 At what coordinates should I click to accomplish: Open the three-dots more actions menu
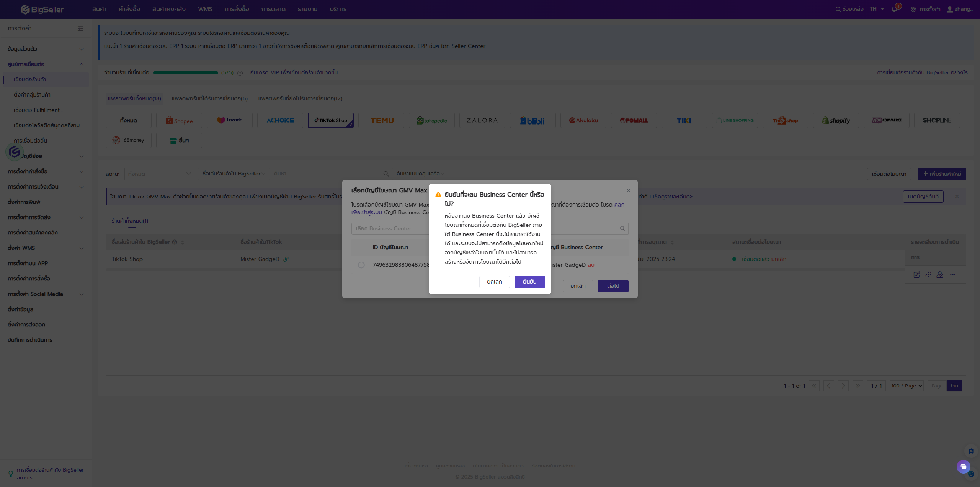point(953,275)
